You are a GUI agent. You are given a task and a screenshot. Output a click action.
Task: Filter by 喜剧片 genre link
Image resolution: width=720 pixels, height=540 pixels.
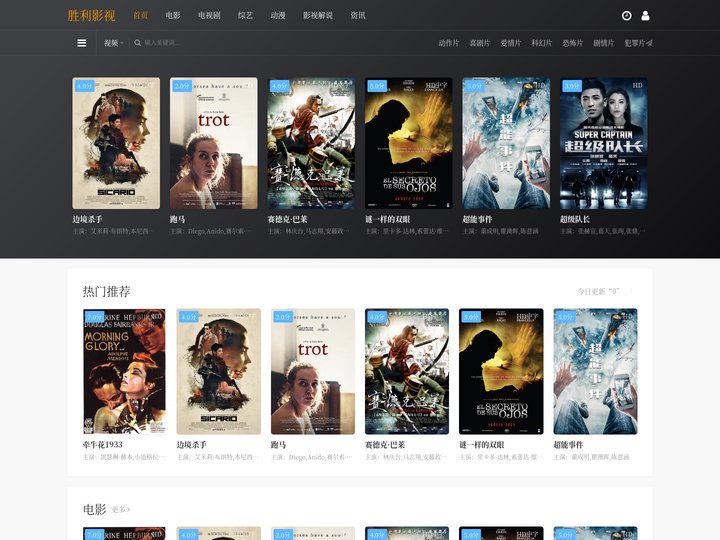tap(480, 43)
